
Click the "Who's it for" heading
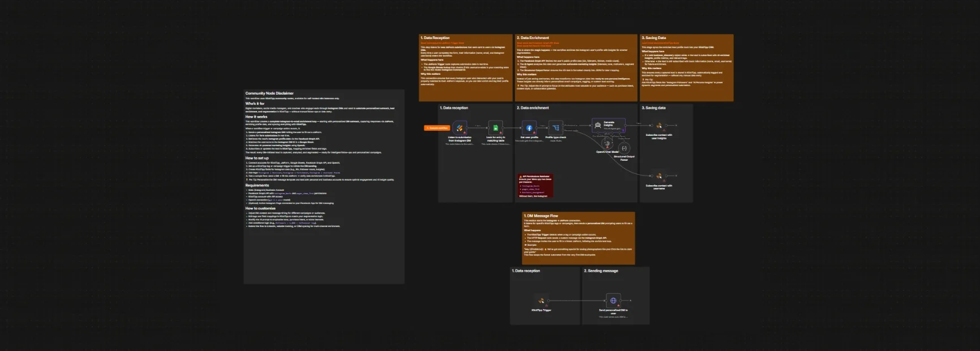point(255,104)
